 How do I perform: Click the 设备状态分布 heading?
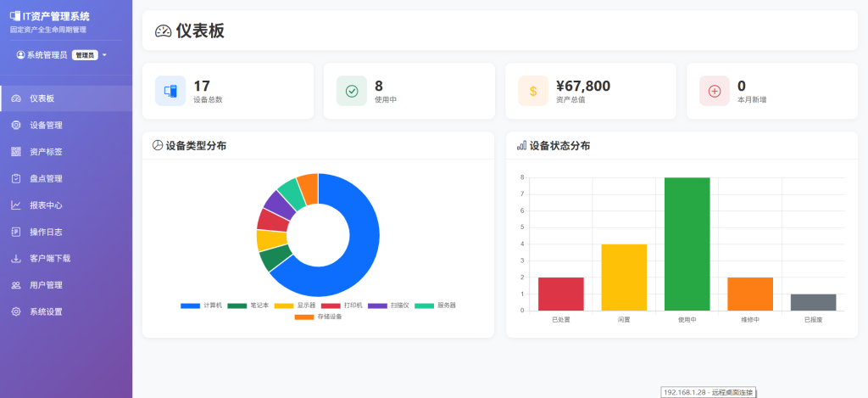click(x=559, y=146)
